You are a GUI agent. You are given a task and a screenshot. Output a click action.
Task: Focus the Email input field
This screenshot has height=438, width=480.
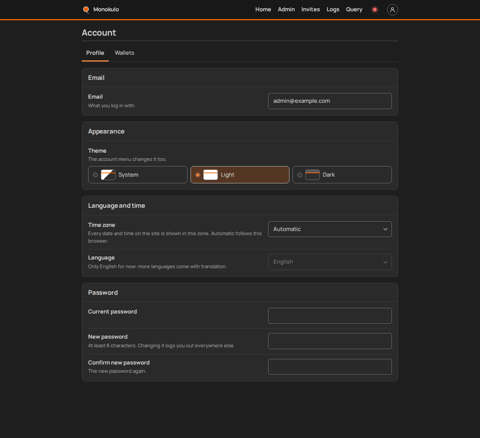[x=330, y=101]
